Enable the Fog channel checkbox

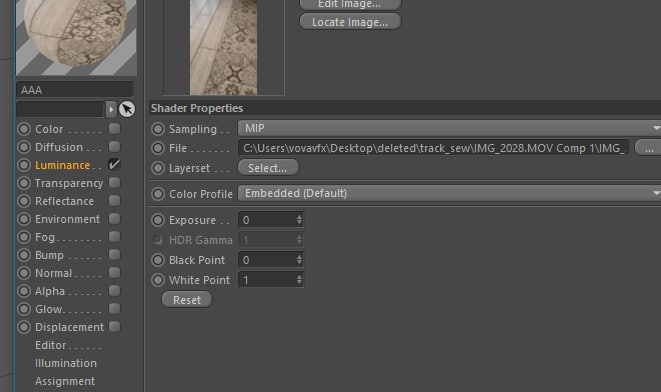[x=114, y=236]
